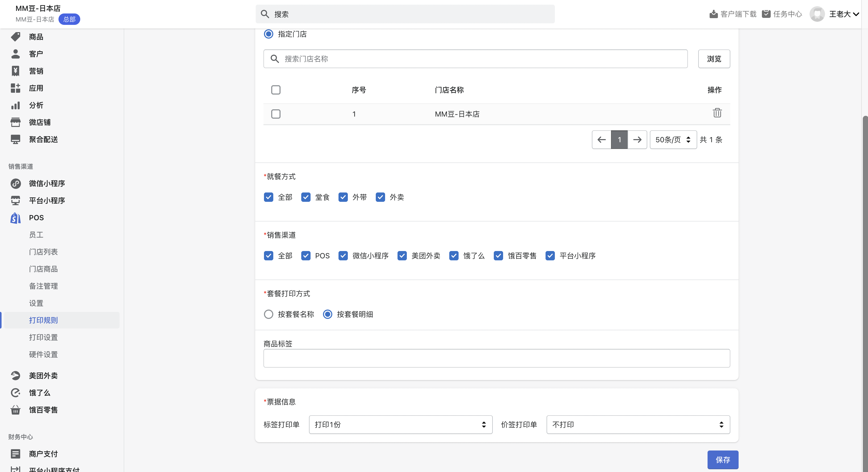Focus the top 搜索 input field

pyautogui.click(x=405, y=14)
